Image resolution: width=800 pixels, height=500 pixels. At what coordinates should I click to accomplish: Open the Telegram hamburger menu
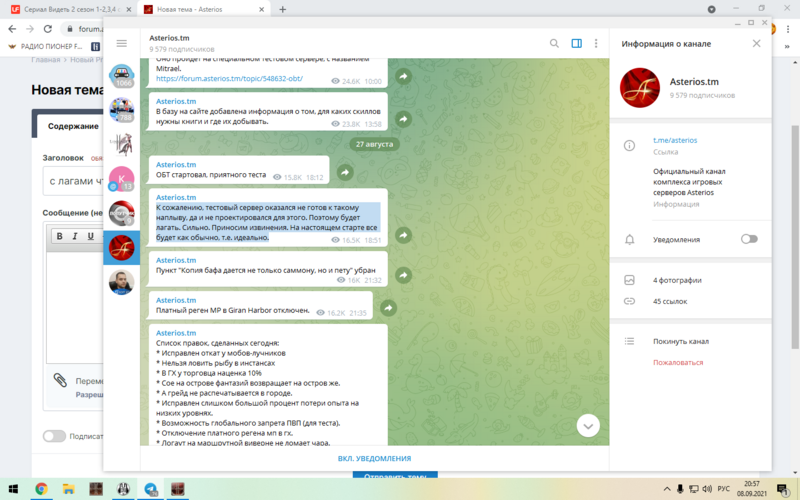coord(121,43)
